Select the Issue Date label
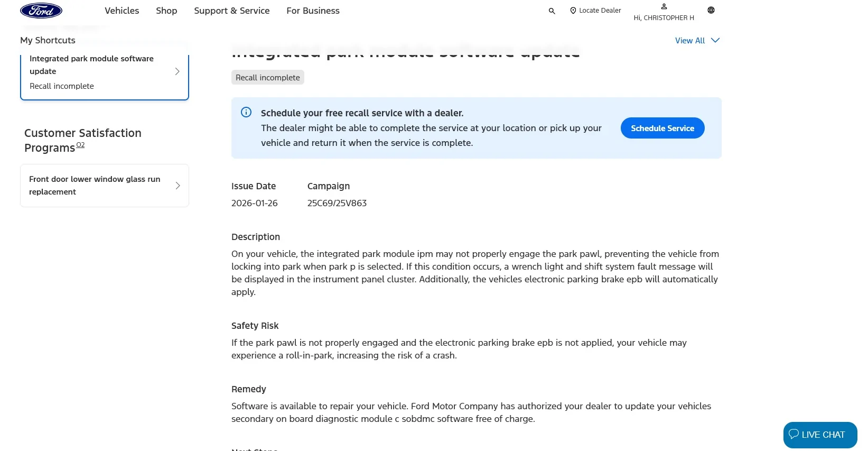868x451 pixels. pyautogui.click(x=254, y=186)
